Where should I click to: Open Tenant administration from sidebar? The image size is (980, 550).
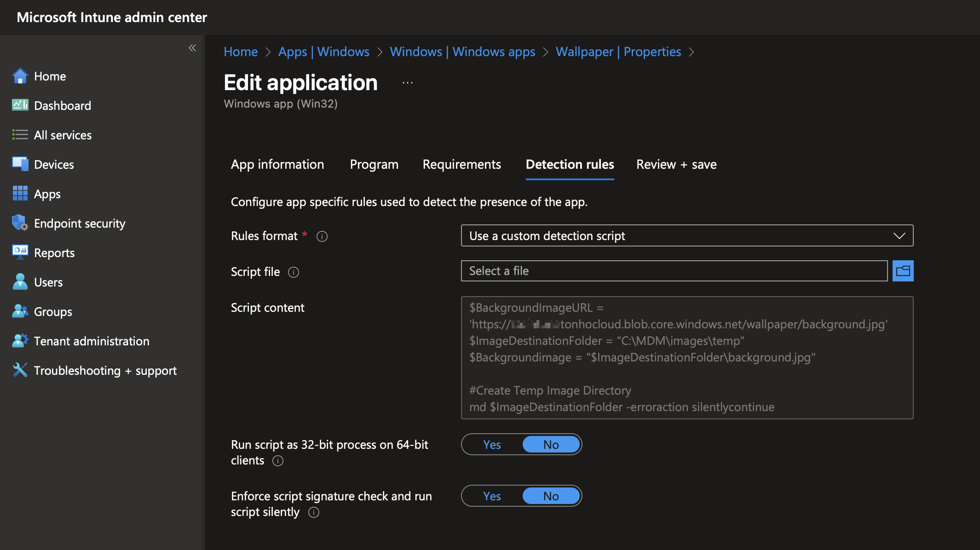(92, 341)
